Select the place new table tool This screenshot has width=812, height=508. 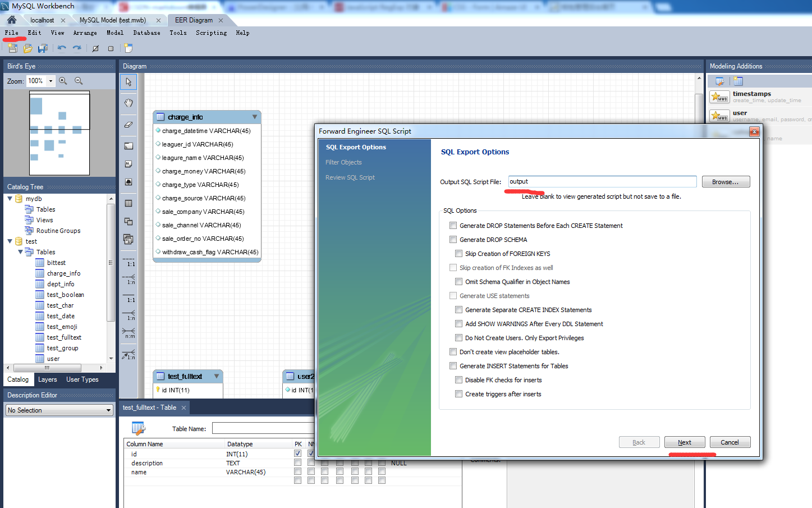129,203
